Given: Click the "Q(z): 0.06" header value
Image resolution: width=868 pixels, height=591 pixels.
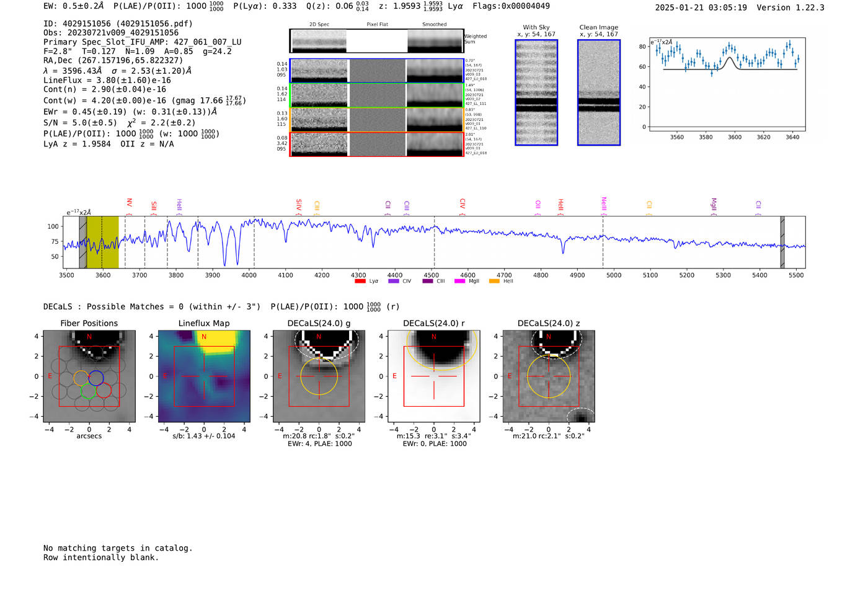Looking at the screenshot, I should pyautogui.click(x=330, y=6).
